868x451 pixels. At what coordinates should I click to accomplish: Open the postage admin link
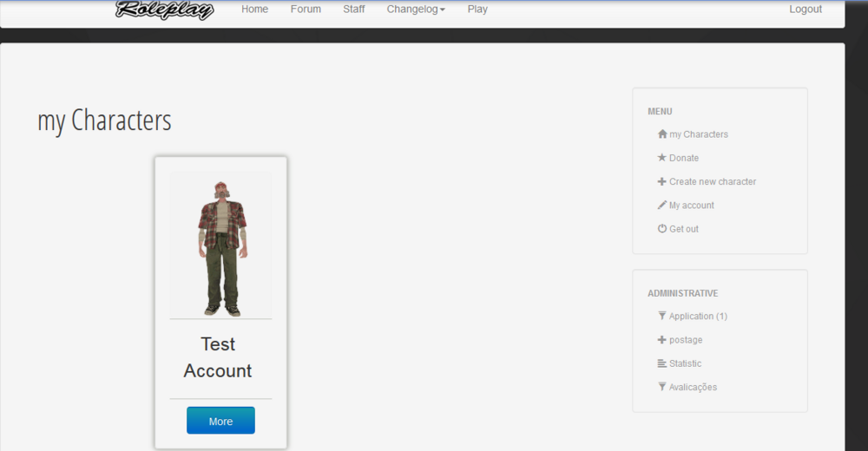(686, 340)
